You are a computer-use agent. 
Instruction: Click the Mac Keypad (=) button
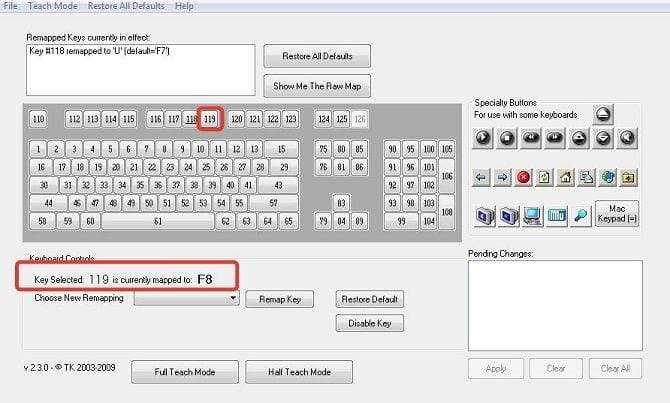[616, 212]
